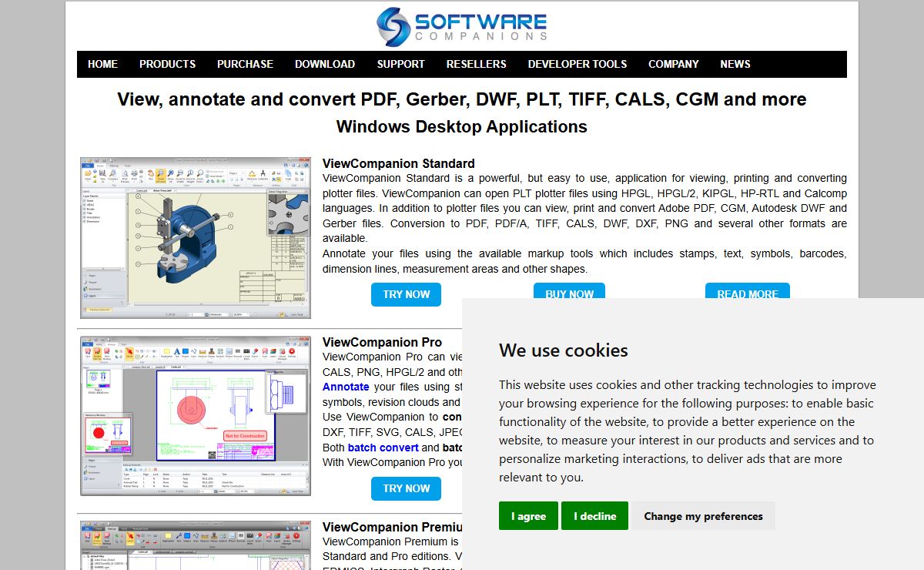924x570 pixels.
Task: Open the COMPANY menu item
Action: pyautogui.click(x=674, y=64)
